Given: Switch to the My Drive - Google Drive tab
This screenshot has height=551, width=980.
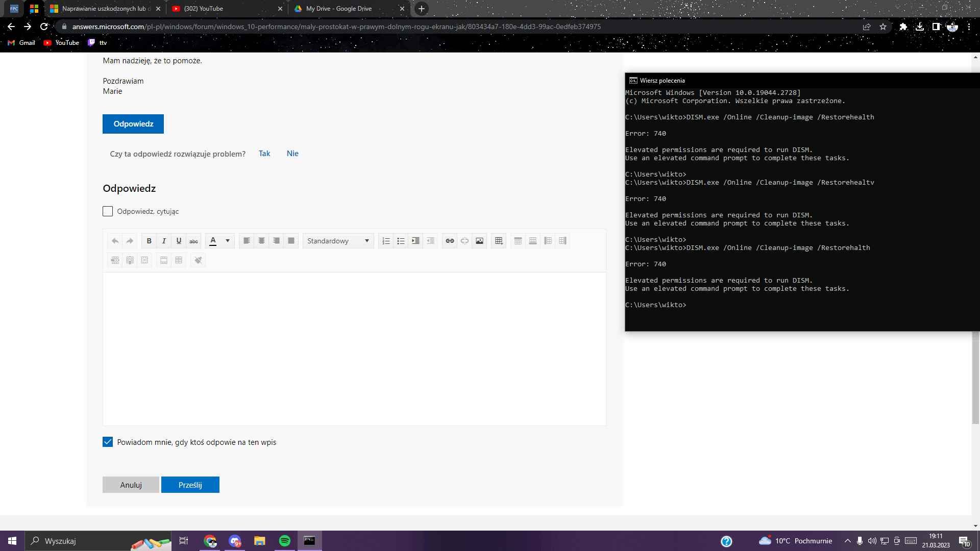Looking at the screenshot, I should pyautogui.click(x=339, y=9).
